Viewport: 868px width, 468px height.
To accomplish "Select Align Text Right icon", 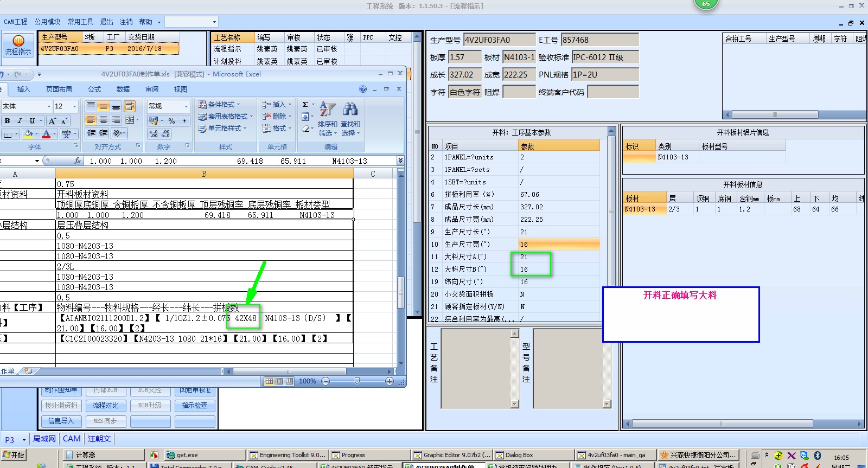I will click(x=116, y=120).
